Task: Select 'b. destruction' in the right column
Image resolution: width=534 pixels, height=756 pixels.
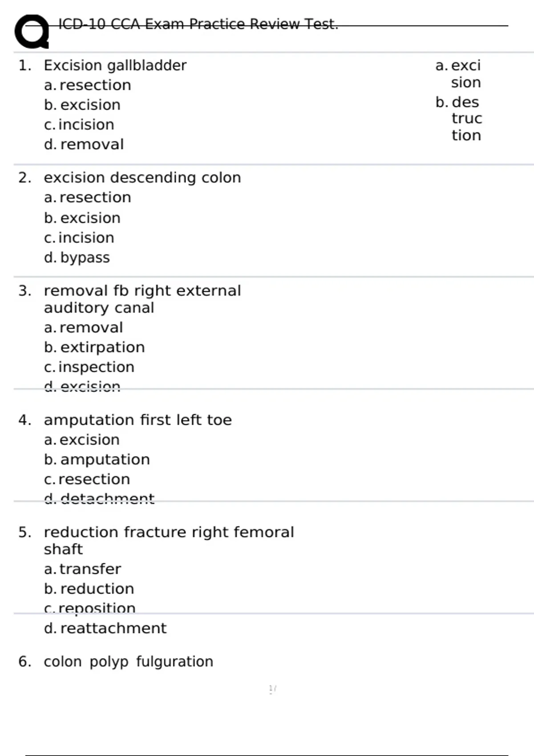Action: point(459,119)
